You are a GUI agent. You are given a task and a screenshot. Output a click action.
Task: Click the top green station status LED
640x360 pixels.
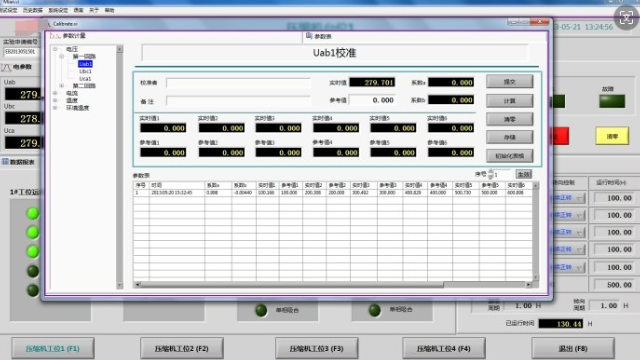(x=33, y=213)
